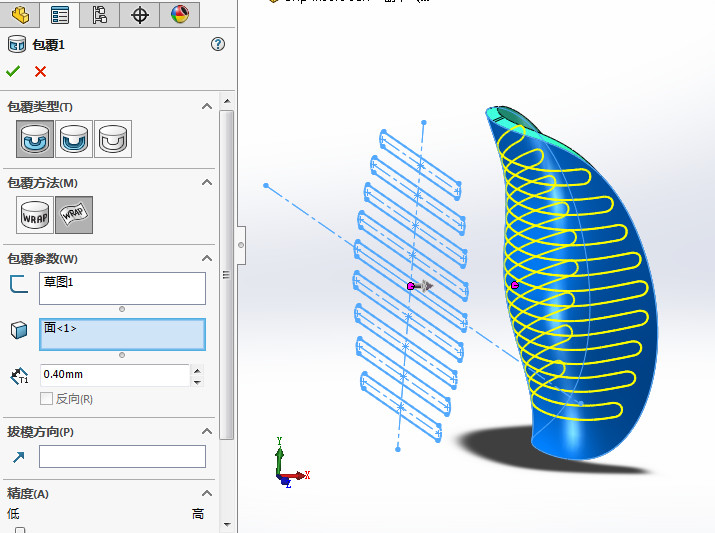
Task: Open the FeatureManager design tree tab
Action: (20, 15)
